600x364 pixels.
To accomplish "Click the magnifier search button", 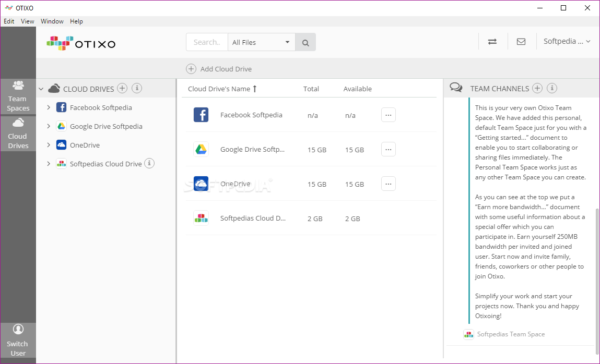I will click(305, 42).
